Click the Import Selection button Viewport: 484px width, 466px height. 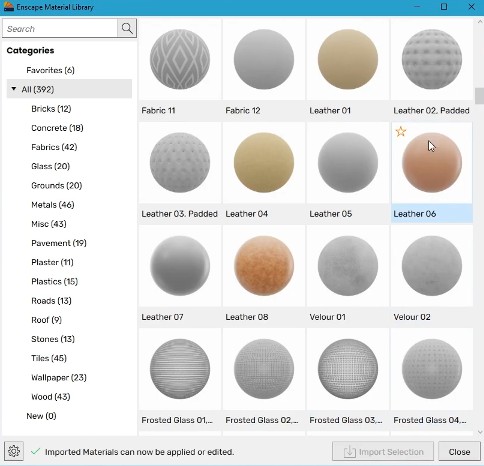(x=383, y=452)
